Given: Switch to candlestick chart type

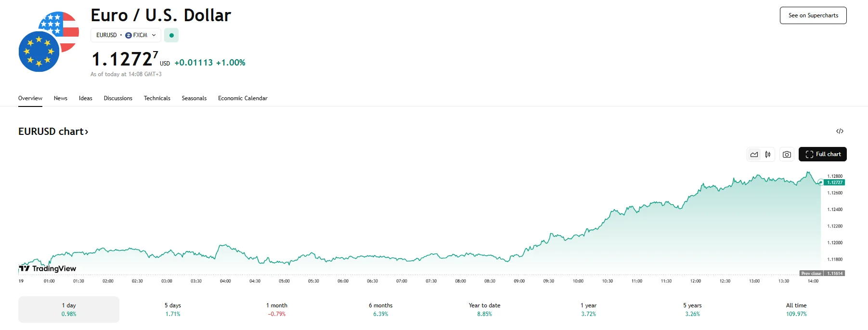Looking at the screenshot, I should (x=768, y=155).
